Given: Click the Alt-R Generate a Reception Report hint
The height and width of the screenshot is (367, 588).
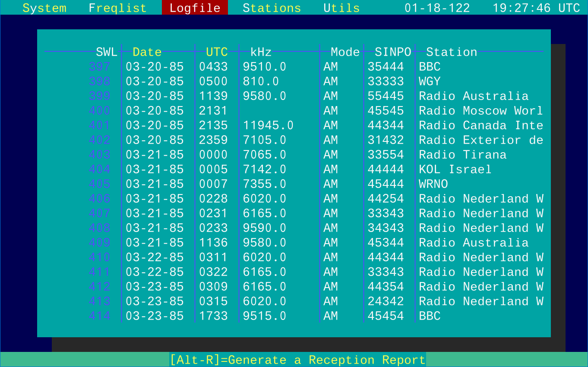Looking at the screenshot, I should click(x=297, y=360).
